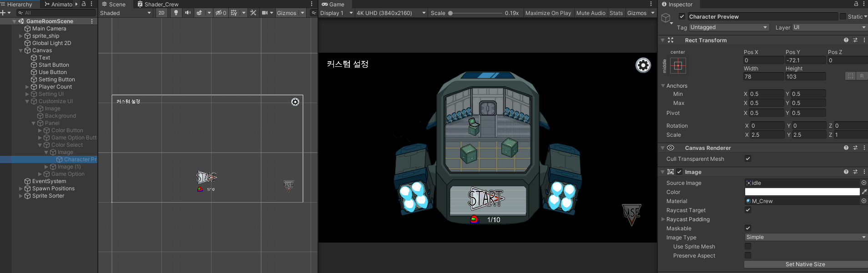Toggle scene grid visibility icon
This screenshot has height=273, width=868.
234,13
